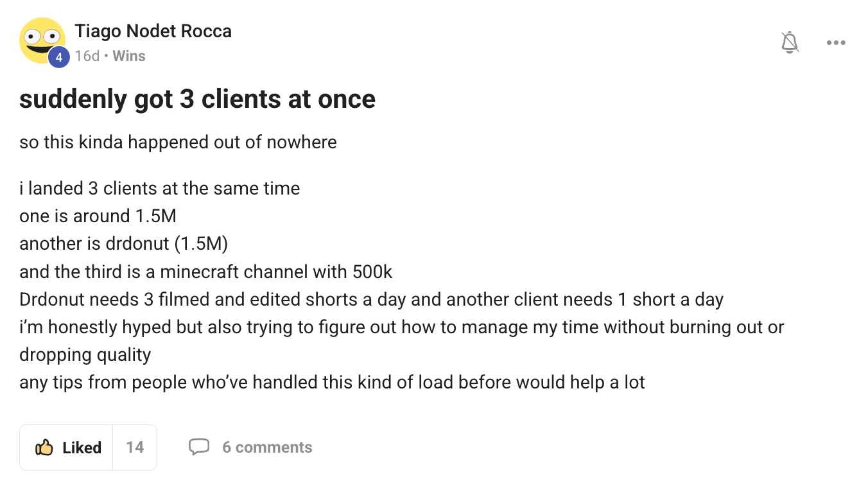
Task: Click the 'i landed 3 clients' line
Action: pyautogui.click(x=159, y=189)
